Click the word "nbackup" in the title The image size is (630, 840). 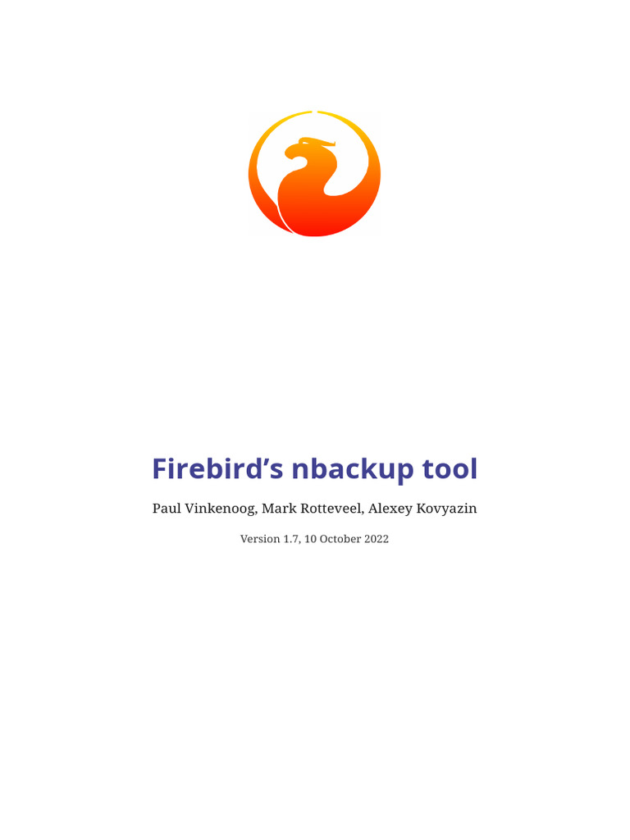353,470
